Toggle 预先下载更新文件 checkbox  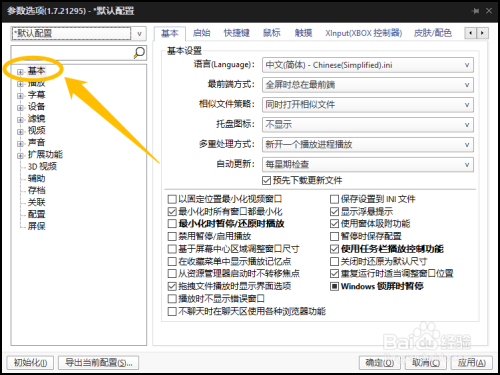(266, 181)
